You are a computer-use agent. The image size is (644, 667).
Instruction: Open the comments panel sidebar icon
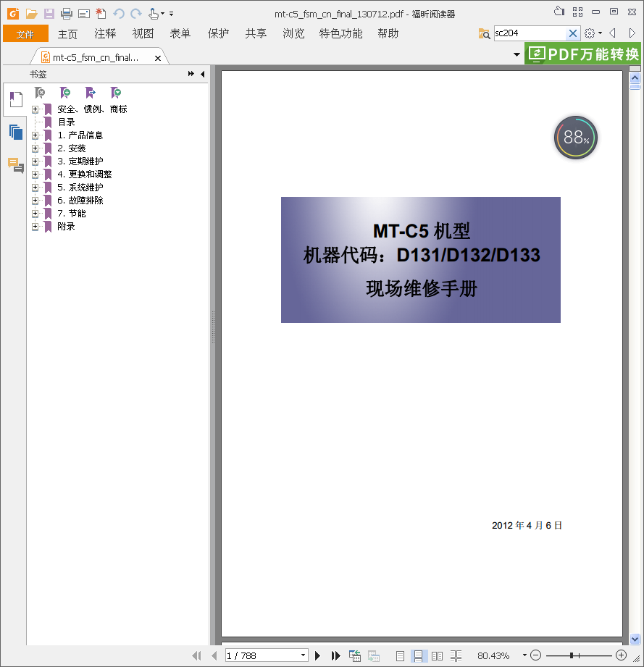[16, 165]
